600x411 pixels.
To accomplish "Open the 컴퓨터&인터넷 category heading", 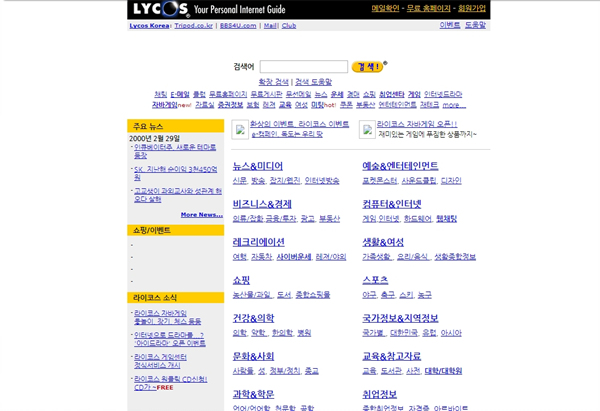I will [x=392, y=204].
